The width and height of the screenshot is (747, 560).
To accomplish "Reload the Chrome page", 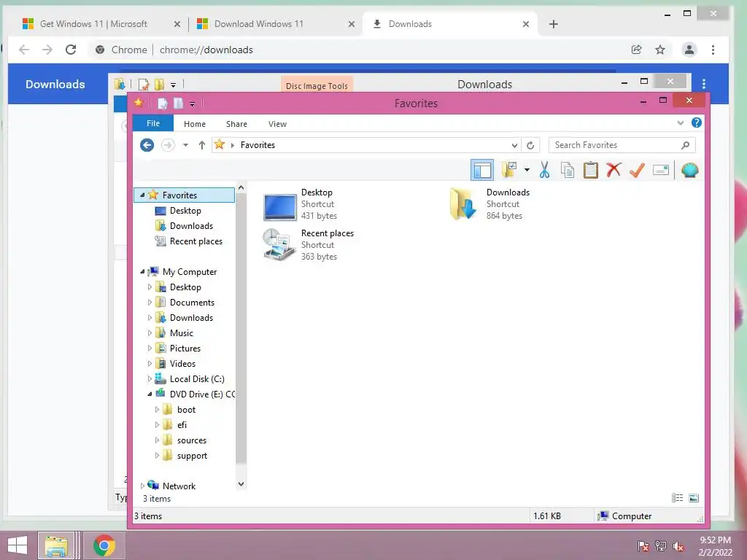I will click(71, 50).
